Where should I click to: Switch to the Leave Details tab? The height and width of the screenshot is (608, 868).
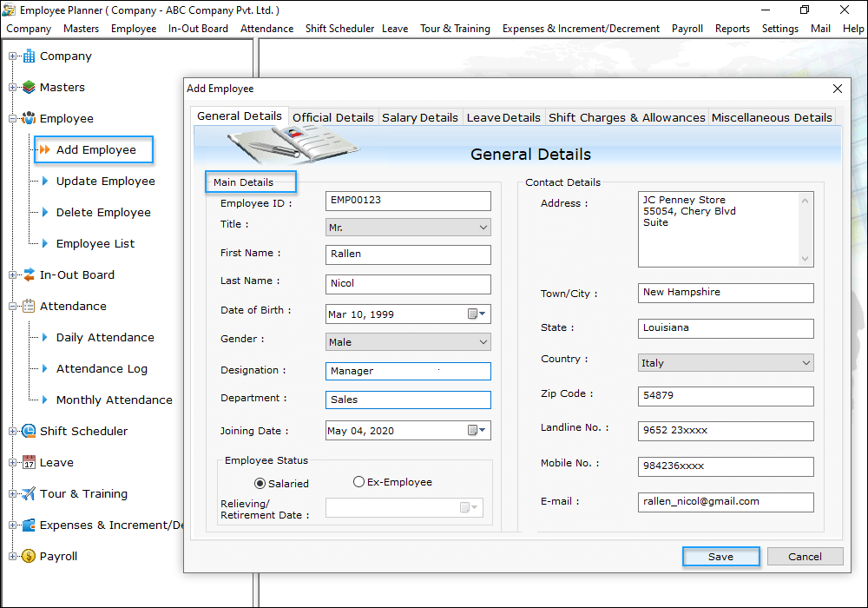point(503,117)
